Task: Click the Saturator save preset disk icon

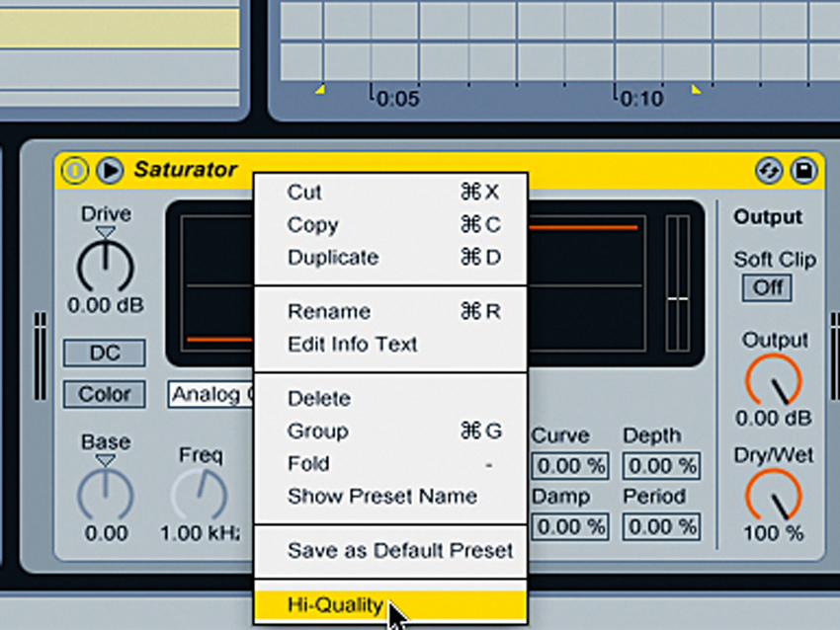Action: pos(803,171)
